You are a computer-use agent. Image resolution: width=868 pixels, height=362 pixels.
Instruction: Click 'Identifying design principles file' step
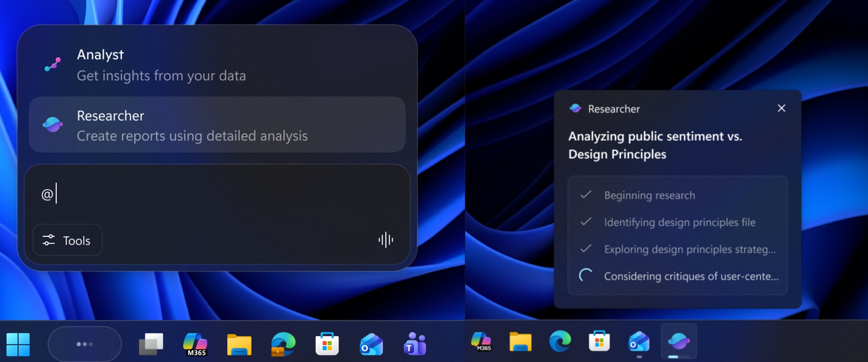point(679,222)
